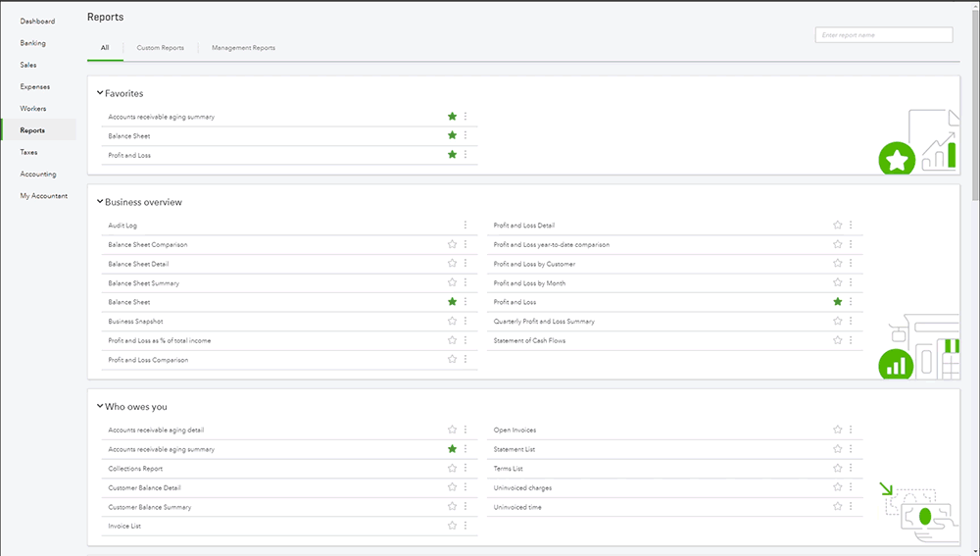Collapse the Business overview section
This screenshot has height=556, width=980.
tap(100, 201)
